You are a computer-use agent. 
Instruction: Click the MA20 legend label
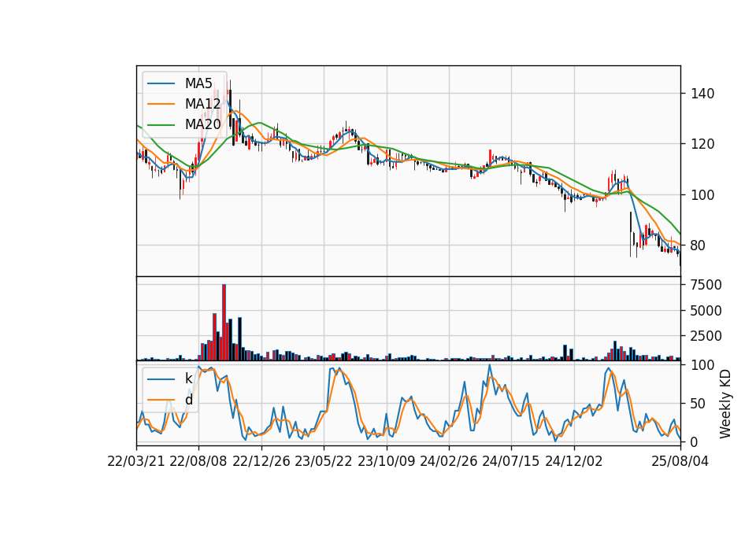(202, 124)
